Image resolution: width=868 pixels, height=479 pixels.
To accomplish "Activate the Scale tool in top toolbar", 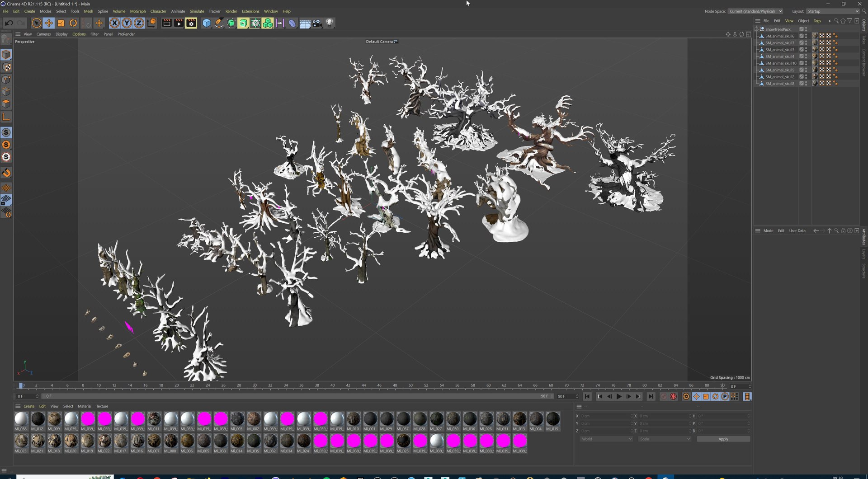I will 61,23.
